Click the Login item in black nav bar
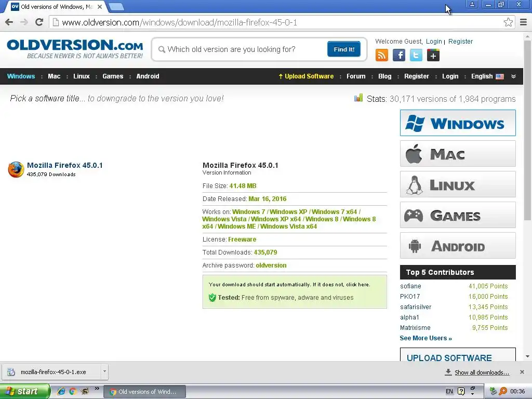 pos(450,76)
